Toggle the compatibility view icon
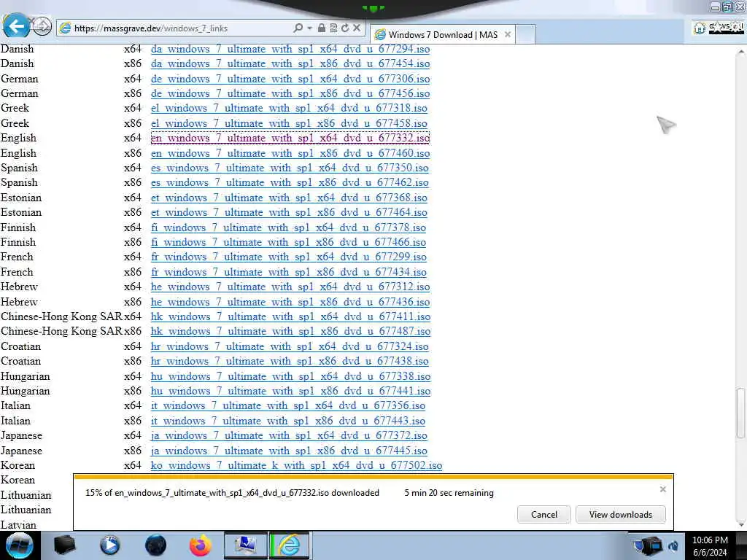This screenshot has height=560, width=747. pos(333,28)
